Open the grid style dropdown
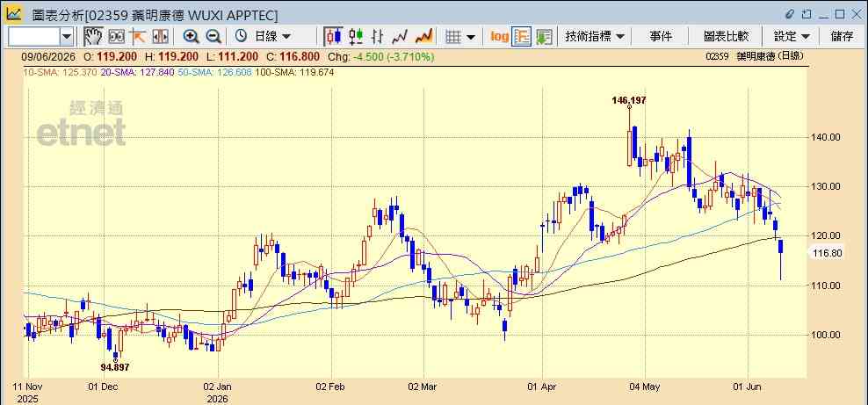Viewport: 868px width, 405px height. pyautogui.click(x=460, y=37)
